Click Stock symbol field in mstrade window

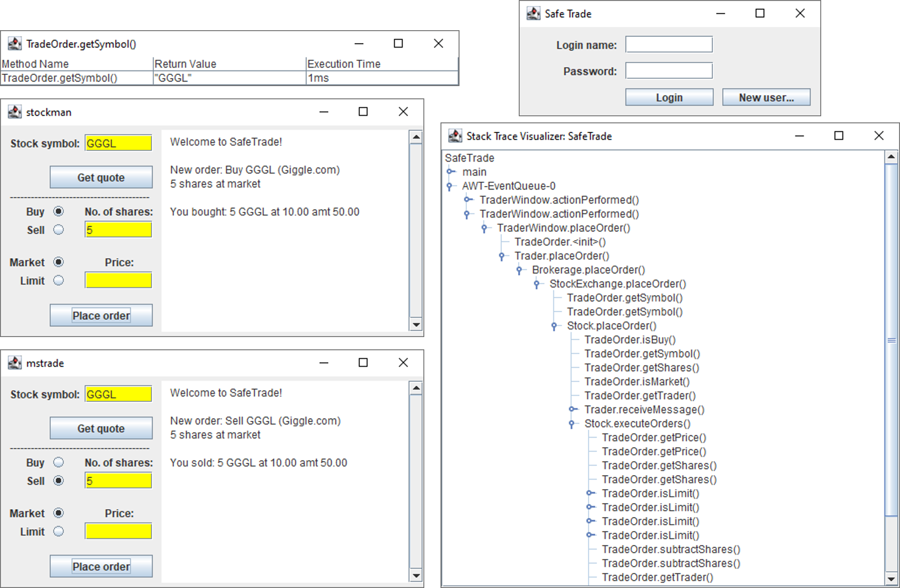coord(119,394)
